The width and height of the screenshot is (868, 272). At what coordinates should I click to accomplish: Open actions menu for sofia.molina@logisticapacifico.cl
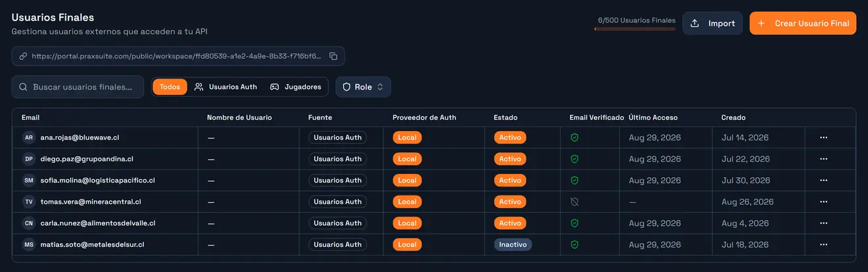[823, 180]
